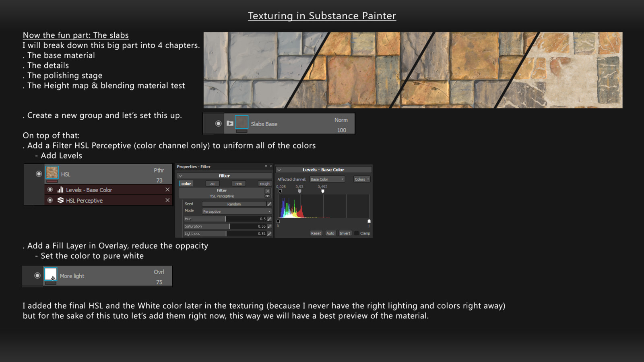This screenshot has height=362, width=644.
Task: Adjust the Hue slider
Action: tap(225, 219)
